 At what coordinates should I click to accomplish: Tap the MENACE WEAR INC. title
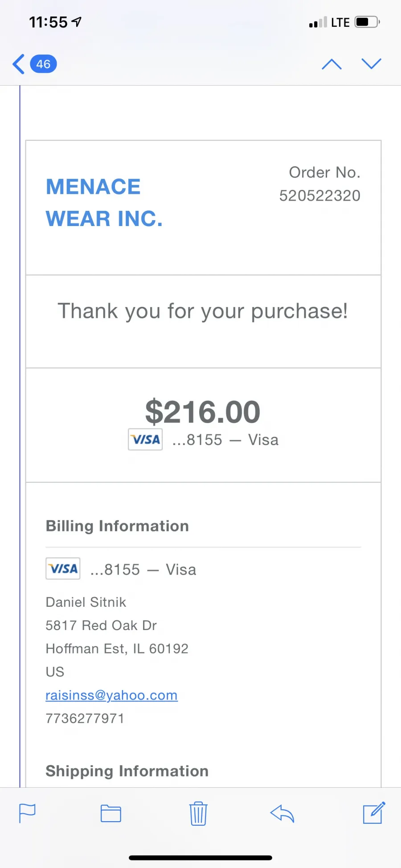pos(104,202)
